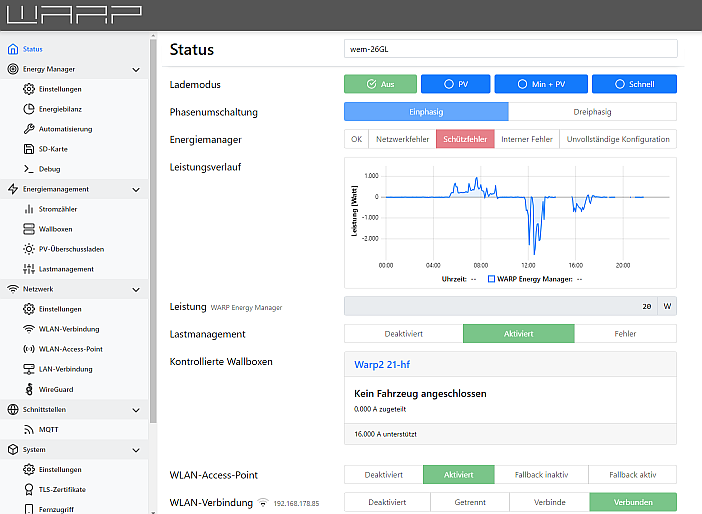Click the PV-Überschussladen sun icon
The height and width of the screenshot is (514, 702).
(29, 249)
